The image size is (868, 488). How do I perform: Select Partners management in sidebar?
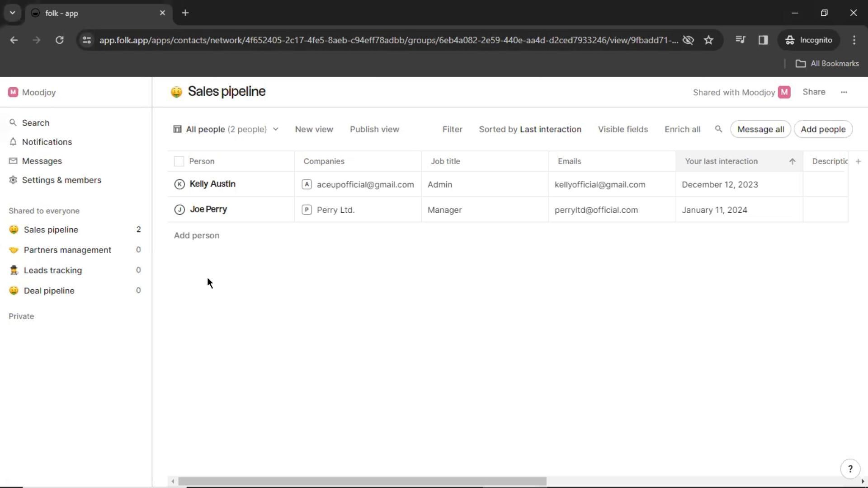(67, 250)
